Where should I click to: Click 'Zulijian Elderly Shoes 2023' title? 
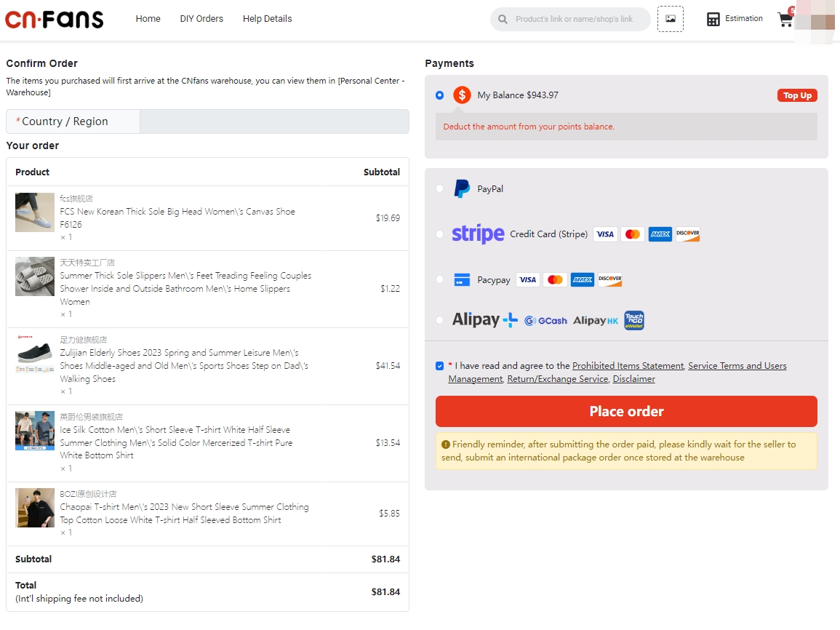[x=184, y=366]
